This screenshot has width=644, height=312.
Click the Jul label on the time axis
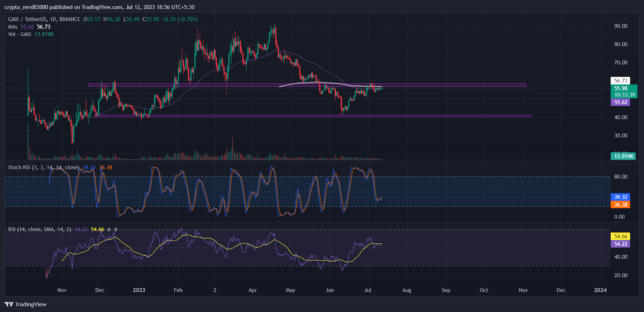point(367,290)
